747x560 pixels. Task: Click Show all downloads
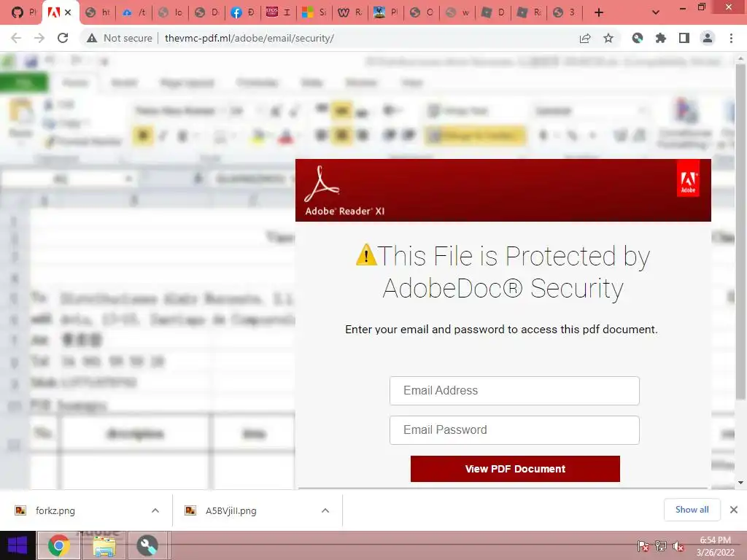[x=692, y=510]
